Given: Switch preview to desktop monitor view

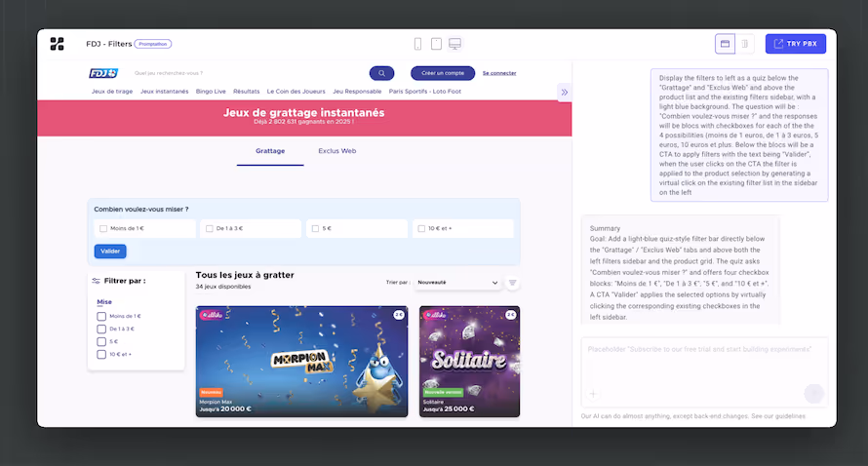Looking at the screenshot, I should [x=455, y=44].
